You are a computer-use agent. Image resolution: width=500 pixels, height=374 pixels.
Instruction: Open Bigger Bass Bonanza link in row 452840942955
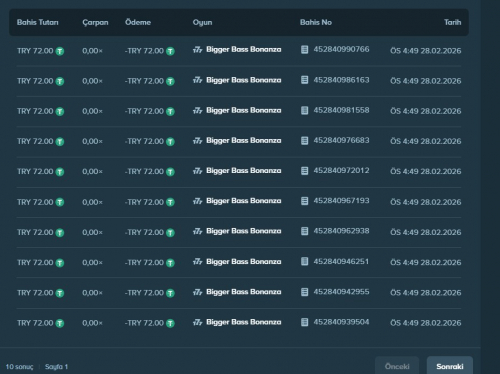[x=244, y=292]
